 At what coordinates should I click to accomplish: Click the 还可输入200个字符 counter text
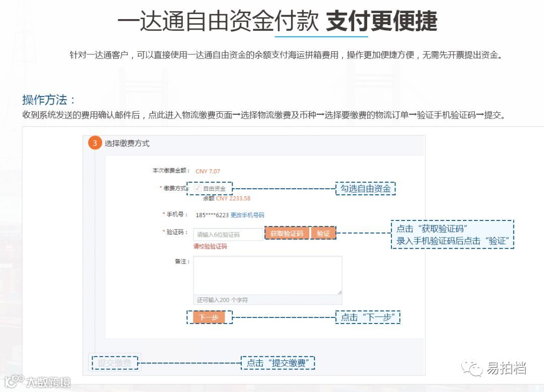coord(223,300)
